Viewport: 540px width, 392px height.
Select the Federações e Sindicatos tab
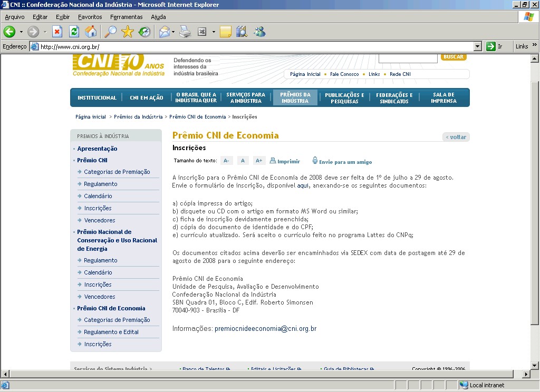click(x=394, y=98)
